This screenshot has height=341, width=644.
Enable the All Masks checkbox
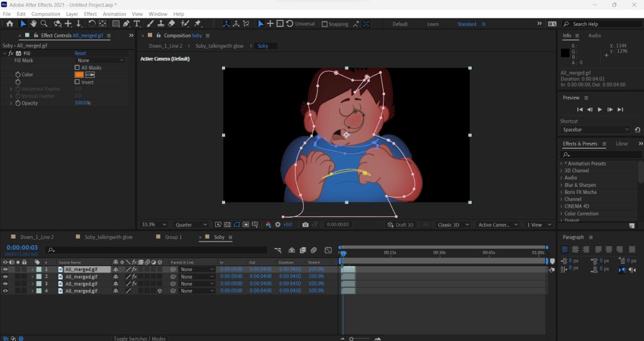pyautogui.click(x=77, y=67)
